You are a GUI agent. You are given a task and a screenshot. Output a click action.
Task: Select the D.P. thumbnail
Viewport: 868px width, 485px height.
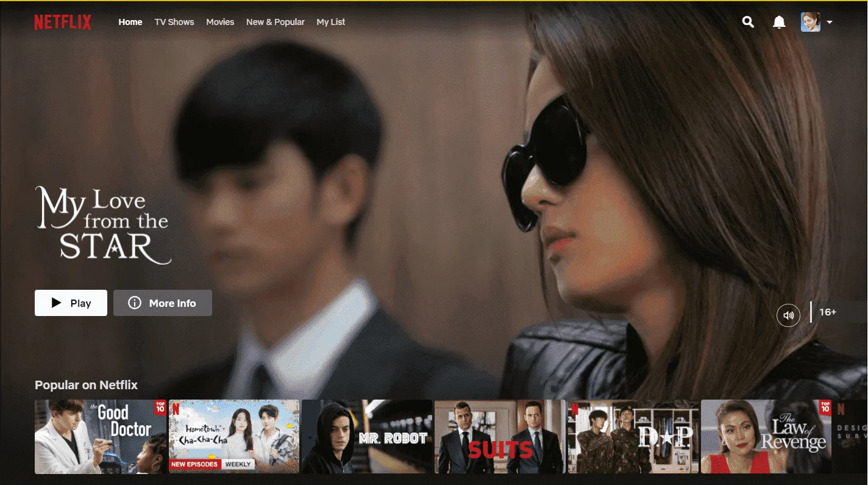pyautogui.click(x=633, y=437)
